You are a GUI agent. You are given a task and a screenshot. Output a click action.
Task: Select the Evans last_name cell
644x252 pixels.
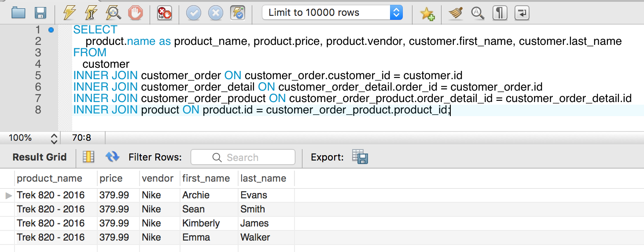[266, 195]
